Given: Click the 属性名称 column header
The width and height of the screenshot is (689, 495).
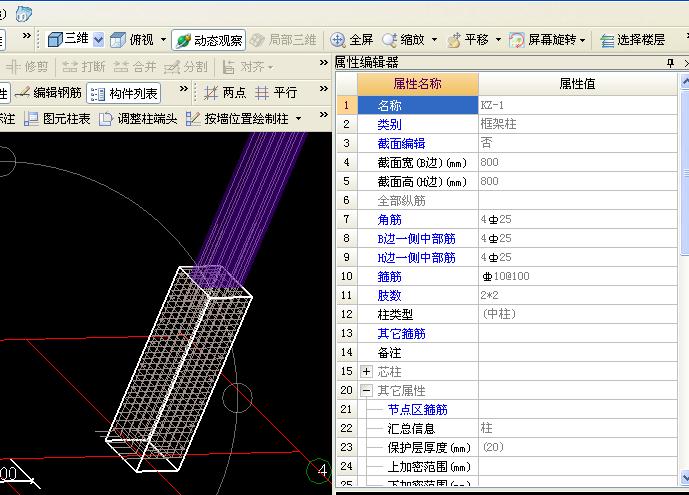Looking at the screenshot, I should click(x=417, y=84).
